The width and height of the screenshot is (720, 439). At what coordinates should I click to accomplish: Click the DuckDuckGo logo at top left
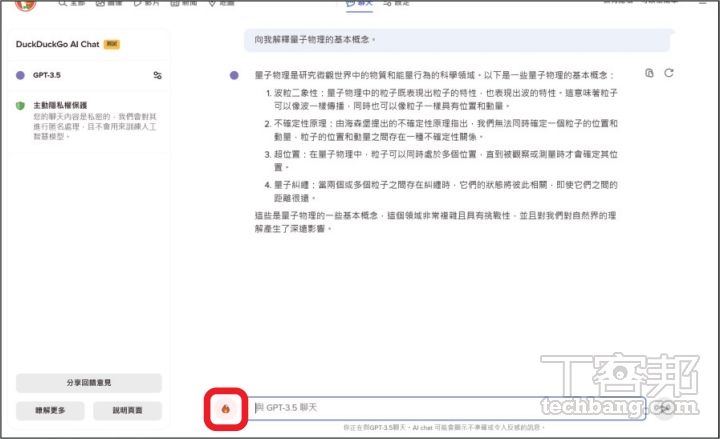point(25,5)
